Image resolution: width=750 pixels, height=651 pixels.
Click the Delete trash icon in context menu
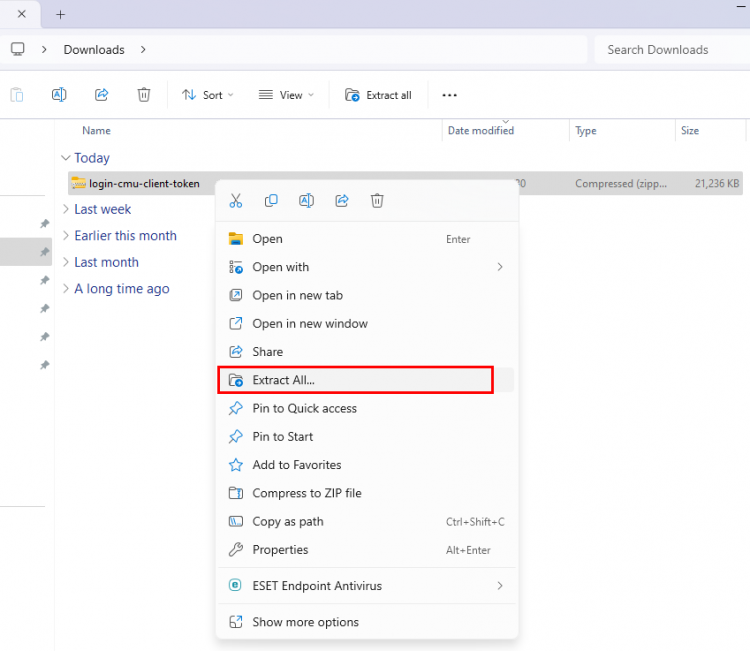tap(377, 201)
